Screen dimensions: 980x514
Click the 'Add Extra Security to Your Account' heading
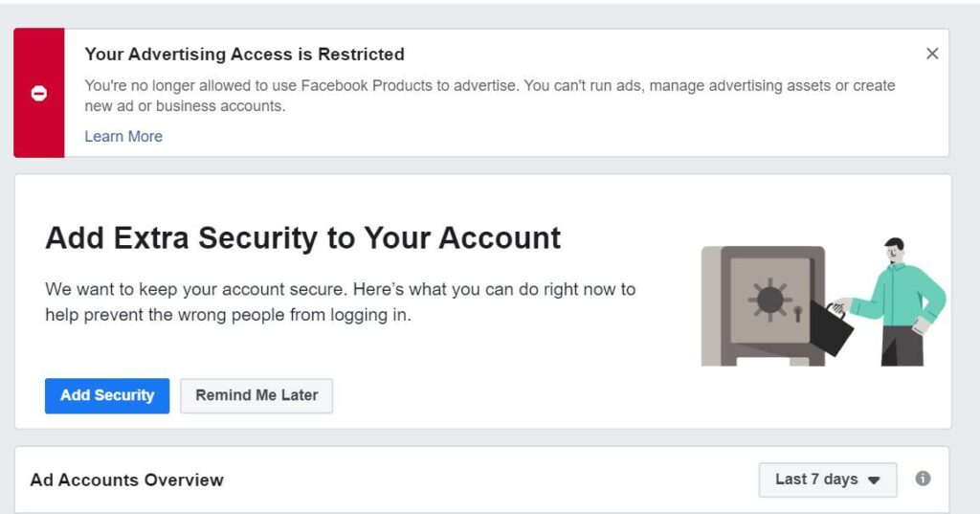point(302,237)
